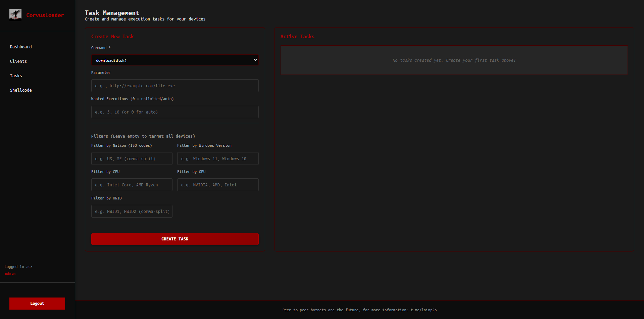
Task: Click the Active Tasks panel heading
Action: (x=297, y=37)
